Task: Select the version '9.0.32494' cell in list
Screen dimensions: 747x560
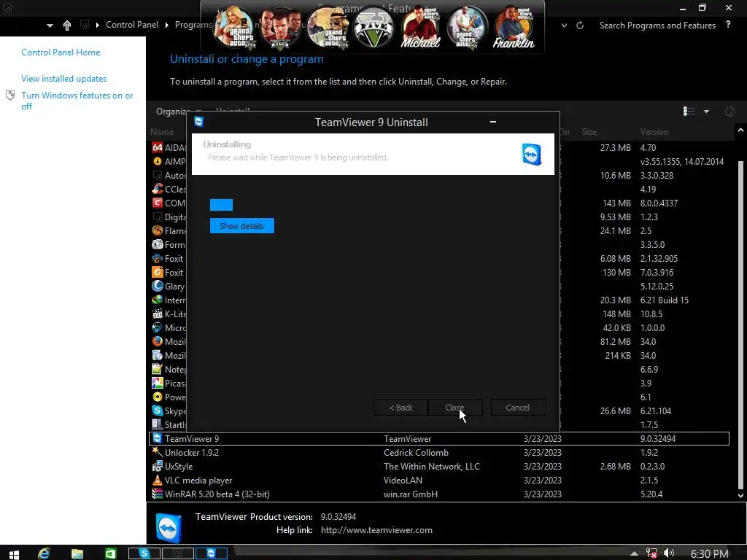Action: [x=658, y=438]
